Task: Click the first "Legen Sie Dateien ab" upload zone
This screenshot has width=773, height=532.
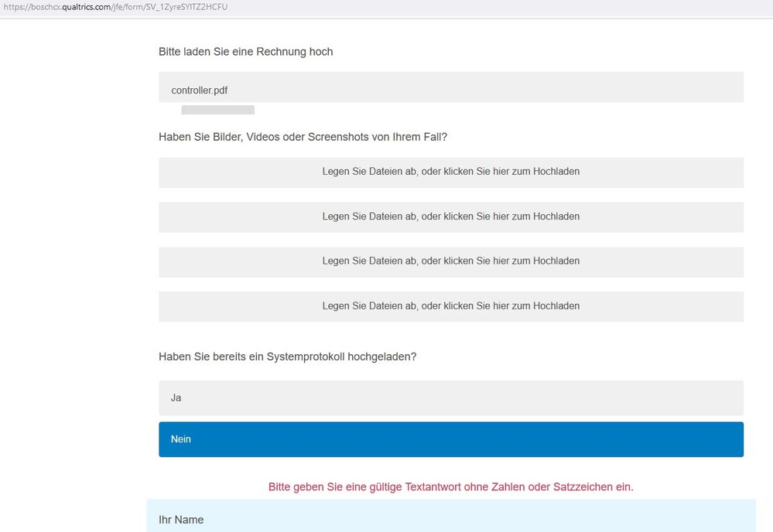Action: [x=450, y=172]
